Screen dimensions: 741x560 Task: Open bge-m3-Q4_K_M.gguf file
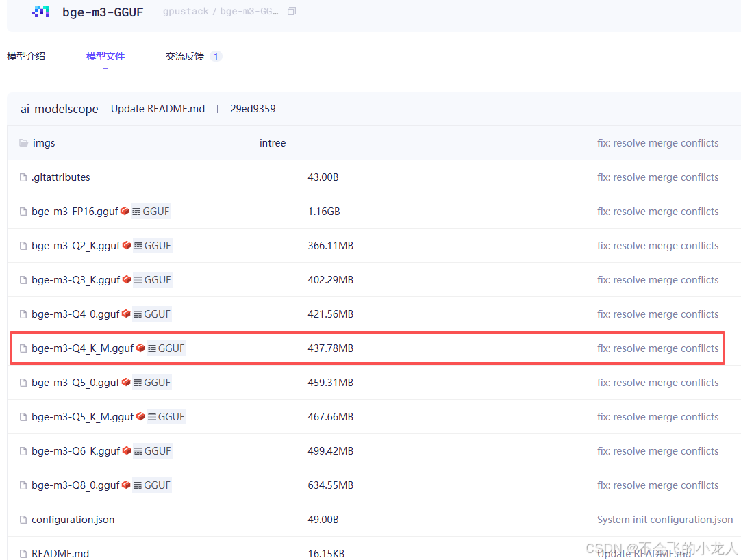pyautogui.click(x=83, y=348)
